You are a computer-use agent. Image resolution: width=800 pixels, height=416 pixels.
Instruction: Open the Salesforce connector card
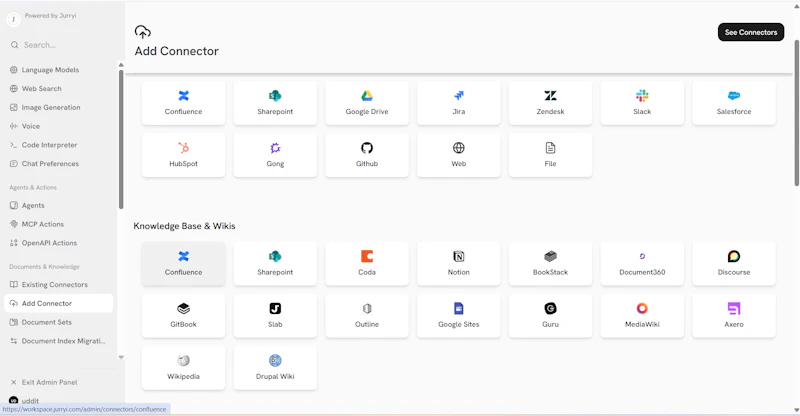coord(734,103)
